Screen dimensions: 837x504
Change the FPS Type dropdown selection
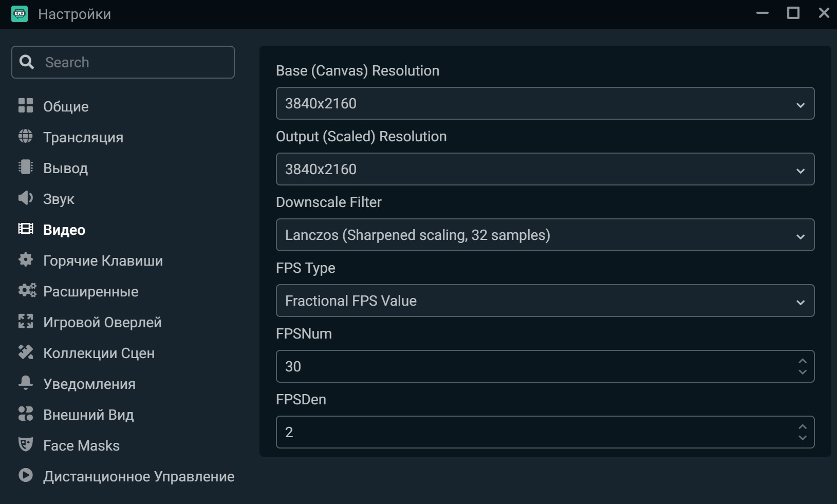coord(545,301)
